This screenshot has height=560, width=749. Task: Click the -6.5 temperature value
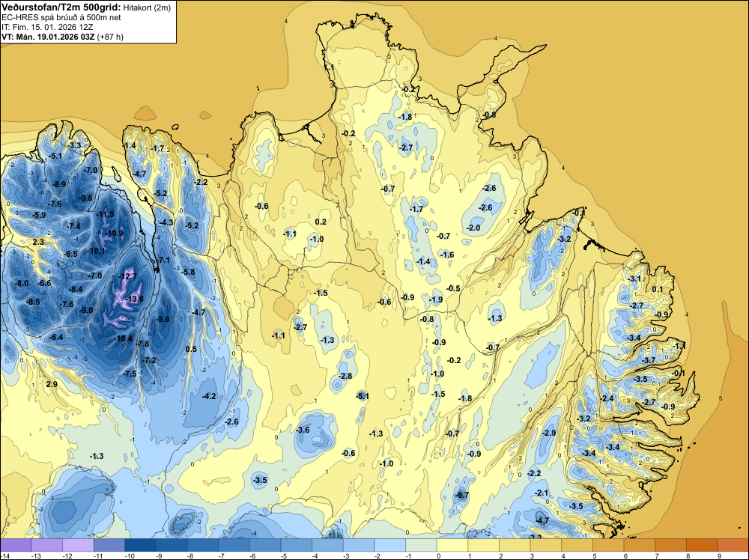coord(70,254)
